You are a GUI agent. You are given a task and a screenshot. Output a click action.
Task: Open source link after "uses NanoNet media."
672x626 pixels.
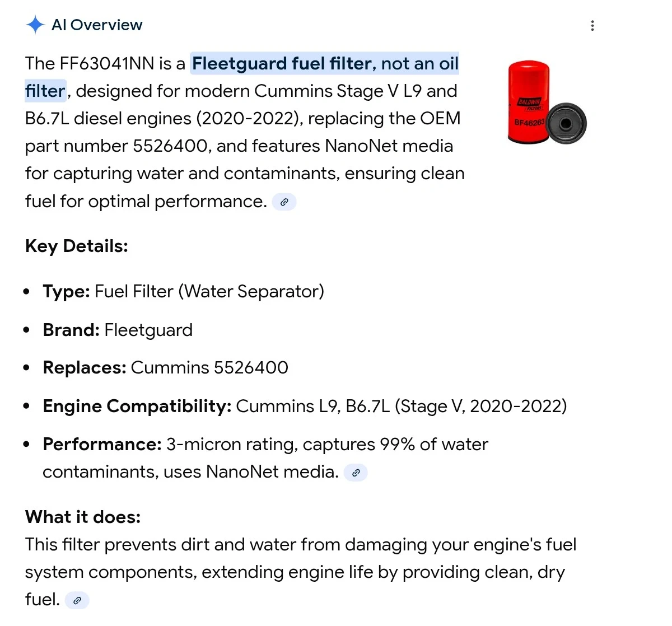[356, 473]
